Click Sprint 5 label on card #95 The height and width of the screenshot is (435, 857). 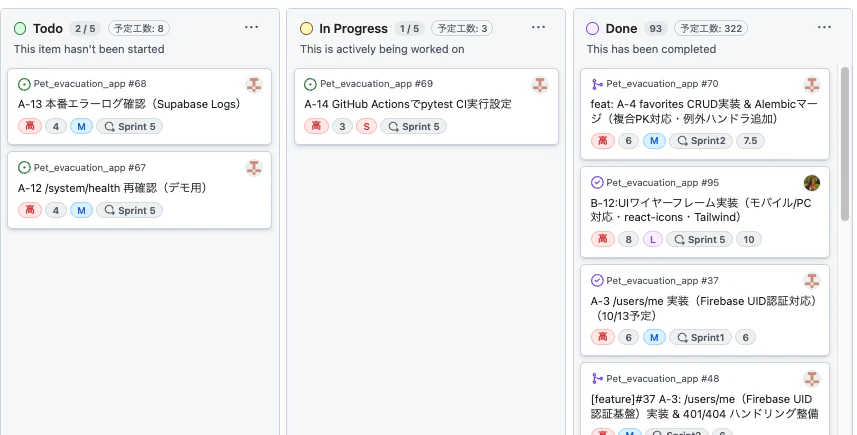coord(699,239)
